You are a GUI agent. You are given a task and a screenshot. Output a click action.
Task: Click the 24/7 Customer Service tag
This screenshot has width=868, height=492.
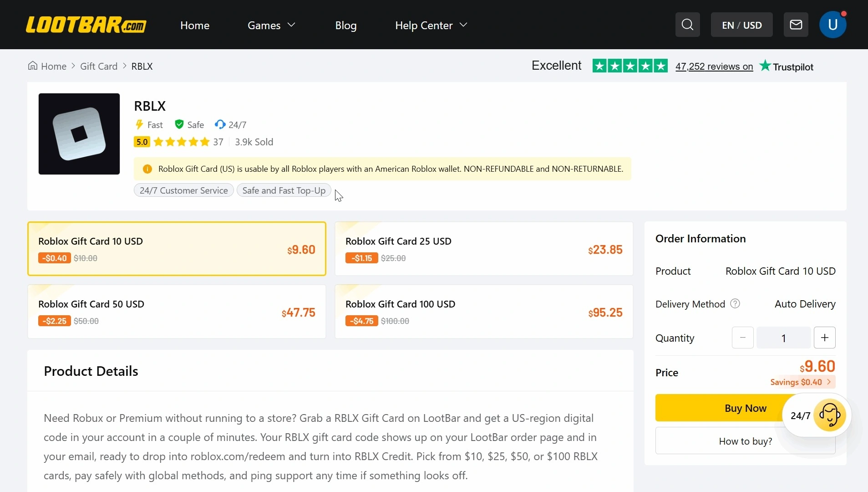coord(184,190)
